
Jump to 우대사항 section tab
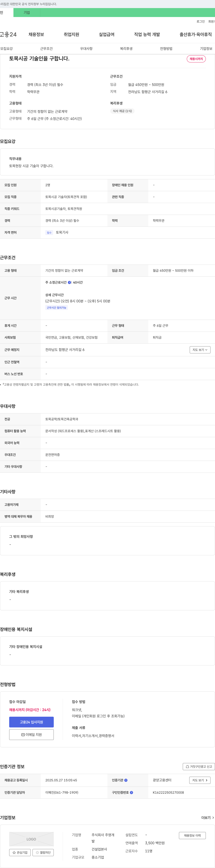86,49
